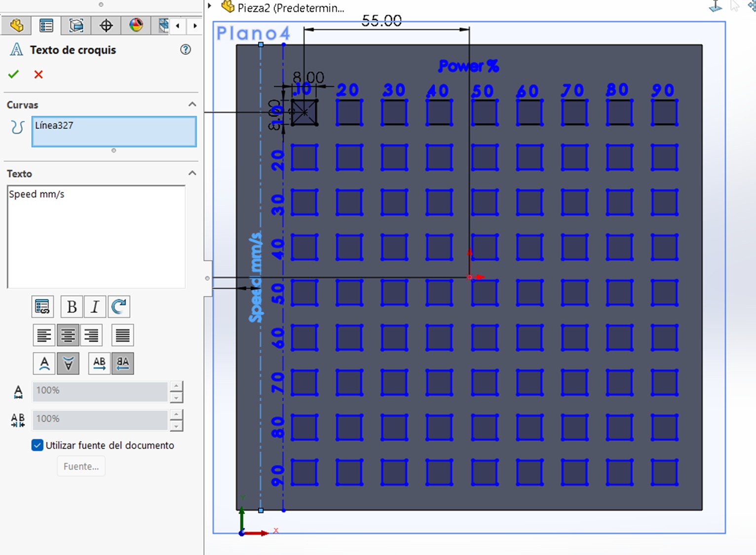Click the 90 column header label
The image size is (756, 555).
663,90
